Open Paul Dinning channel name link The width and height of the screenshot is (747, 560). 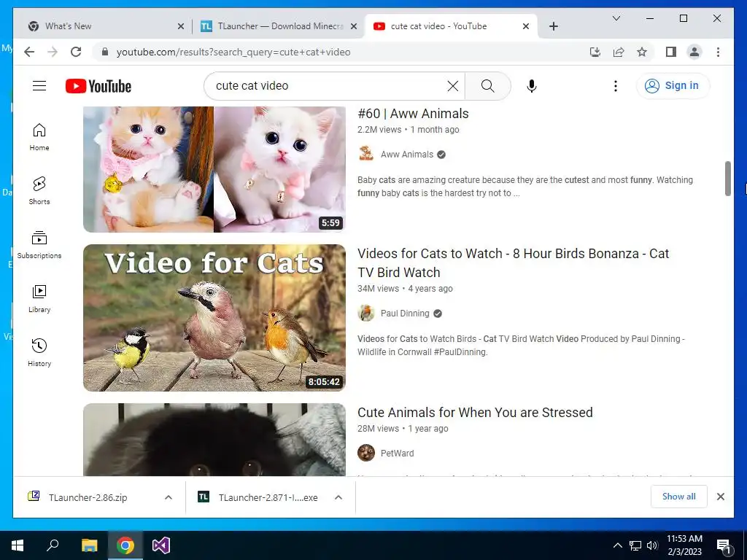point(405,314)
